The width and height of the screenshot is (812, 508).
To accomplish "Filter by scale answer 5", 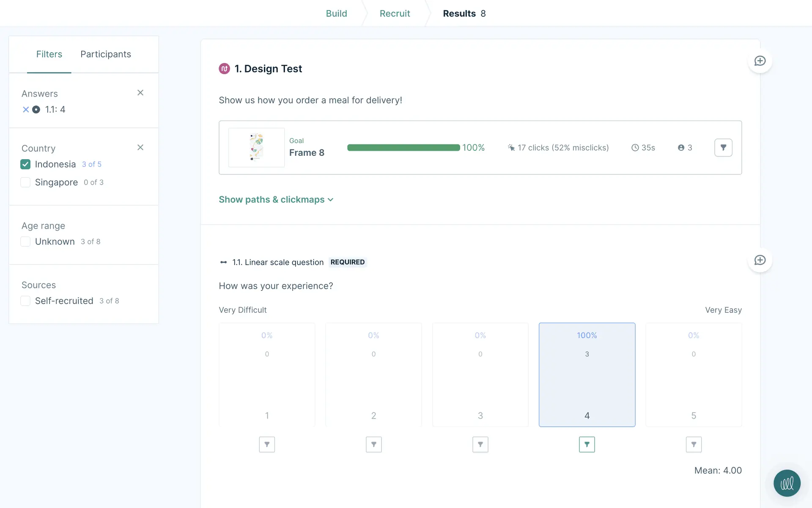I will [694, 444].
